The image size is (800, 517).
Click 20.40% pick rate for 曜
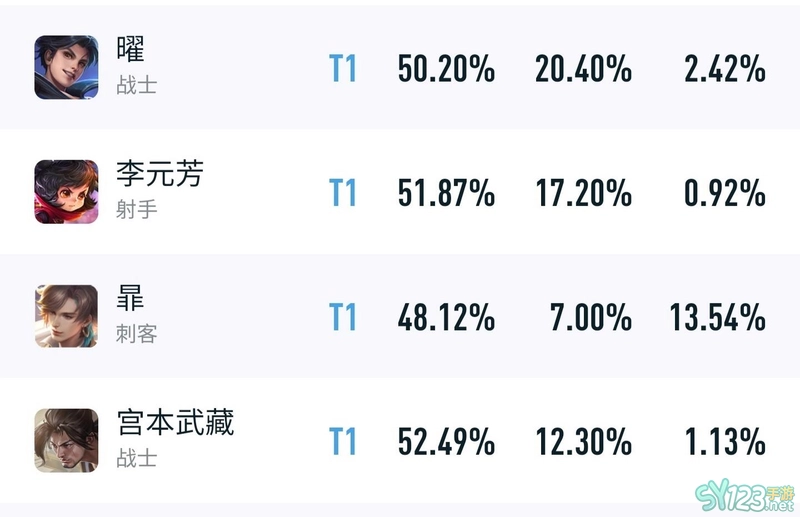(584, 68)
